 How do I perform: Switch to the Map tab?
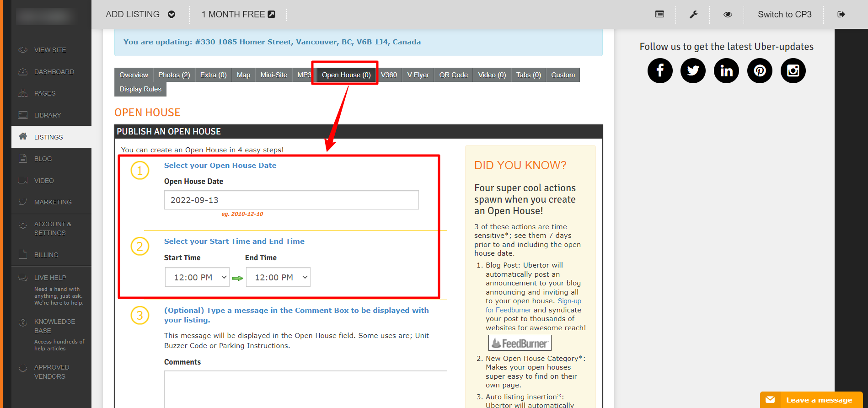click(x=243, y=75)
